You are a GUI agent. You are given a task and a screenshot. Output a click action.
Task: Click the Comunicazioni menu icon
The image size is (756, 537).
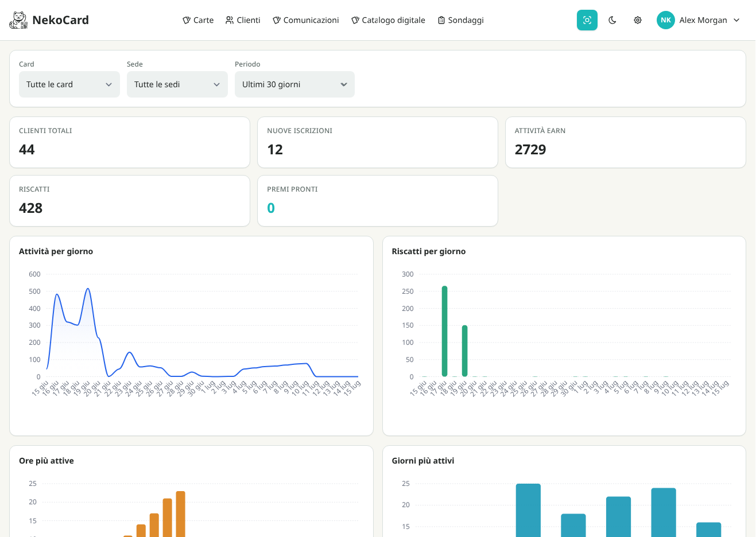pos(277,20)
